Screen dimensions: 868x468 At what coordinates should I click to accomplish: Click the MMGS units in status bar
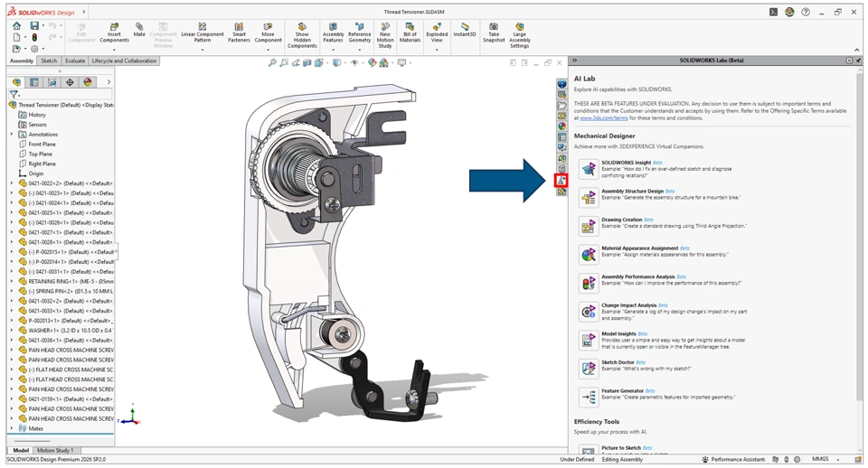click(820, 459)
